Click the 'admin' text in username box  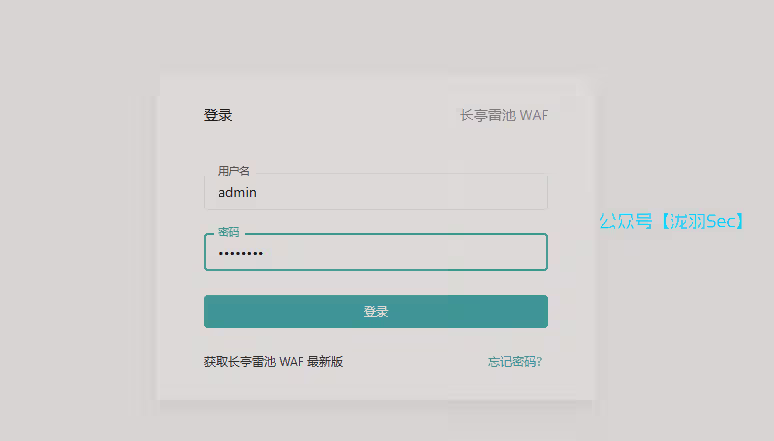pos(238,192)
